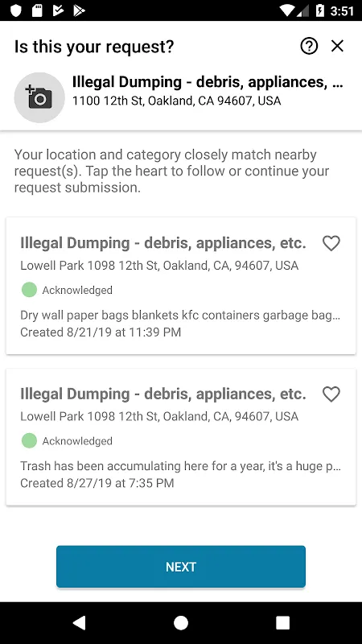The image size is (362, 644).
Task: Follow the 8/27/19 request via heart
Action: [331, 394]
